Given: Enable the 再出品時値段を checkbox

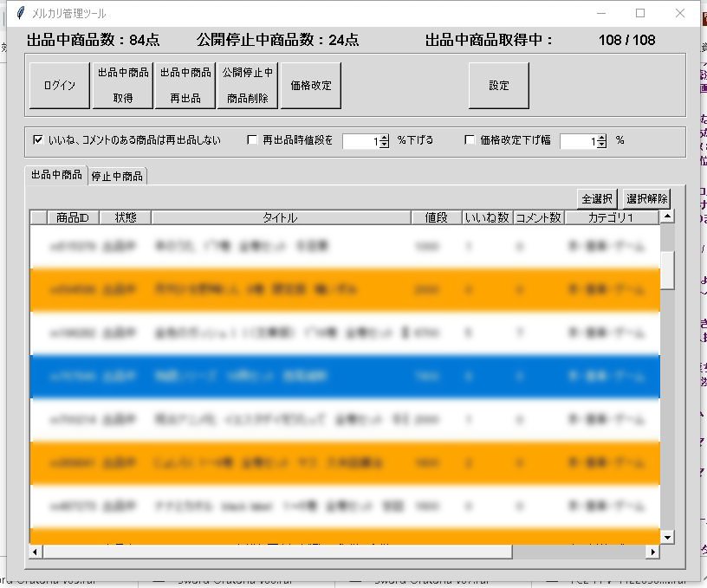Looking at the screenshot, I should (x=252, y=139).
